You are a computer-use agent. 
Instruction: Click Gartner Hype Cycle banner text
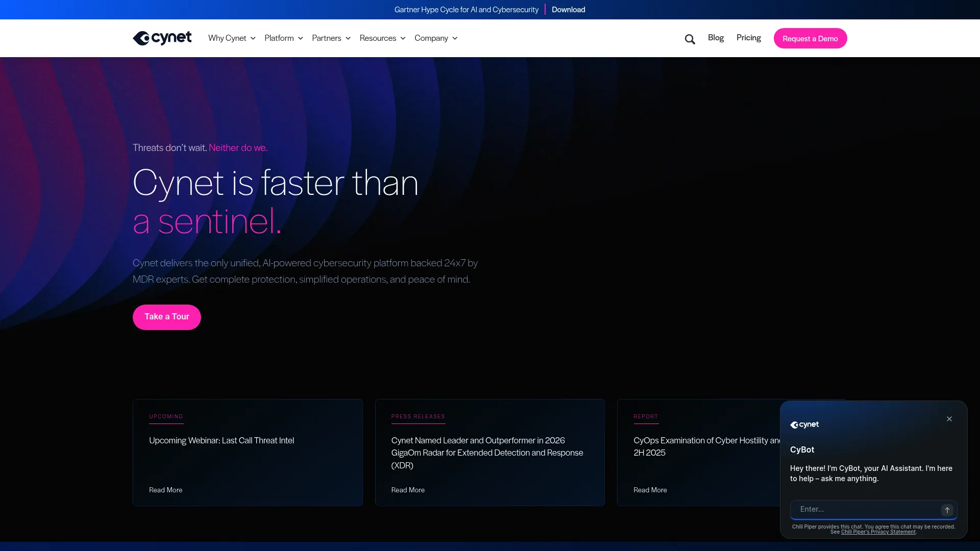click(x=466, y=10)
